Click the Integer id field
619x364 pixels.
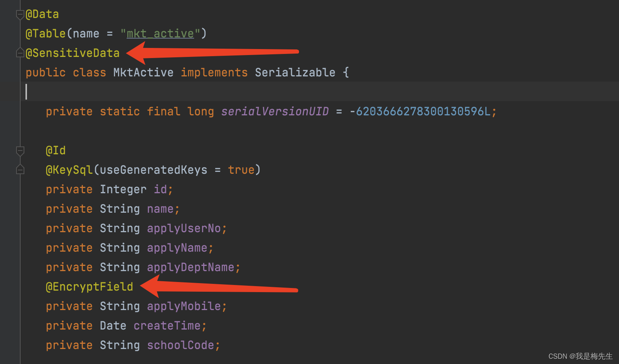tap(160, 189)
